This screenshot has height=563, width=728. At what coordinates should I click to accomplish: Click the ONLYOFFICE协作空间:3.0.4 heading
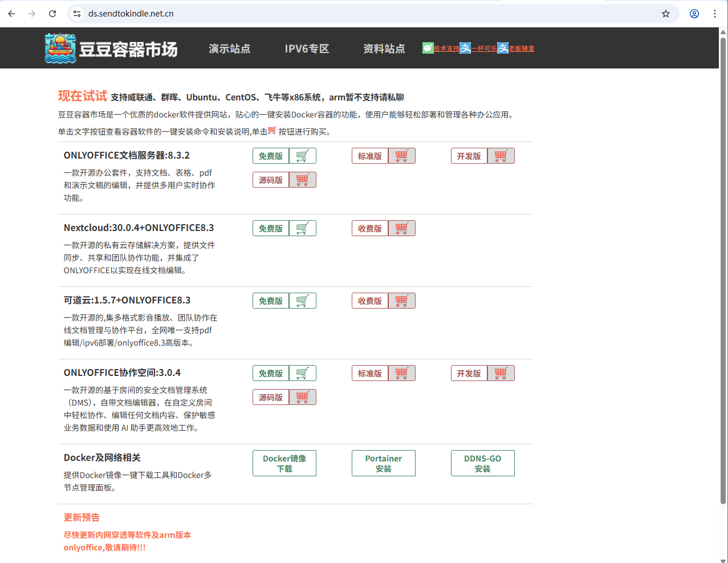(x=122, y=372)
